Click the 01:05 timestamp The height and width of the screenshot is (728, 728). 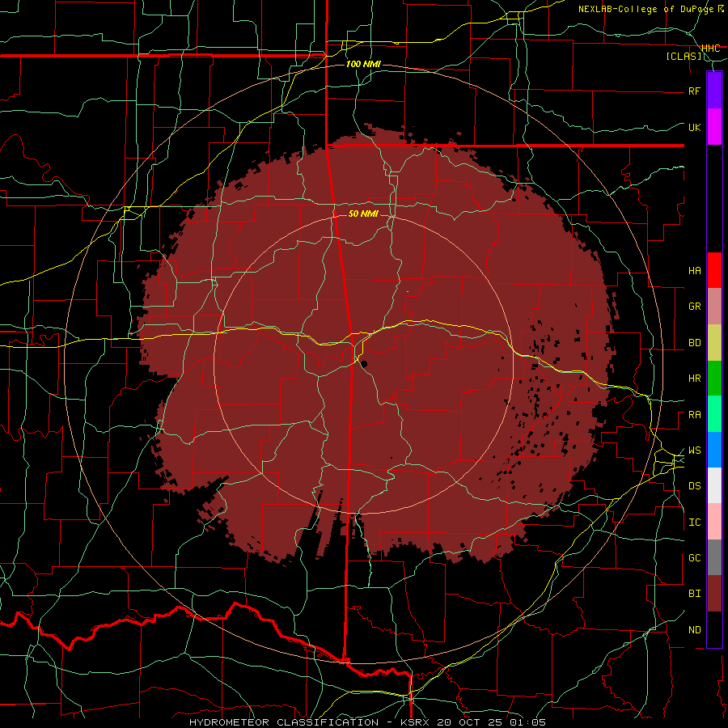pos(527,722)
